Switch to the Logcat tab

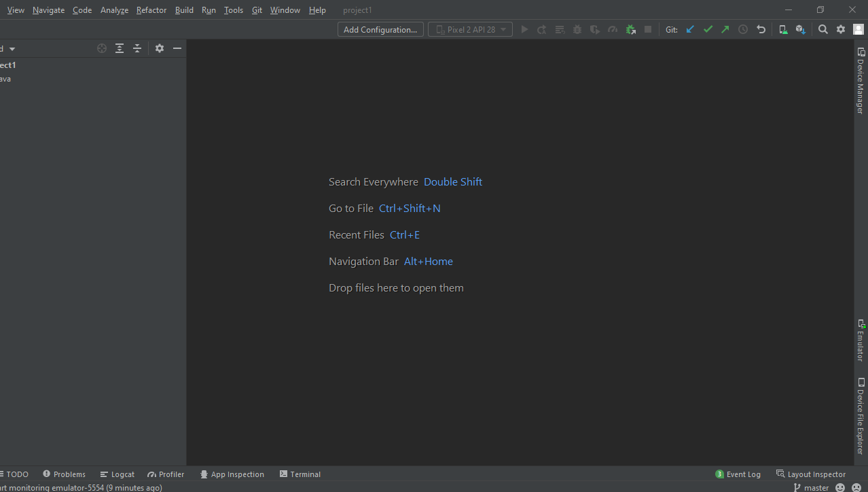click(x=117, y=474)
